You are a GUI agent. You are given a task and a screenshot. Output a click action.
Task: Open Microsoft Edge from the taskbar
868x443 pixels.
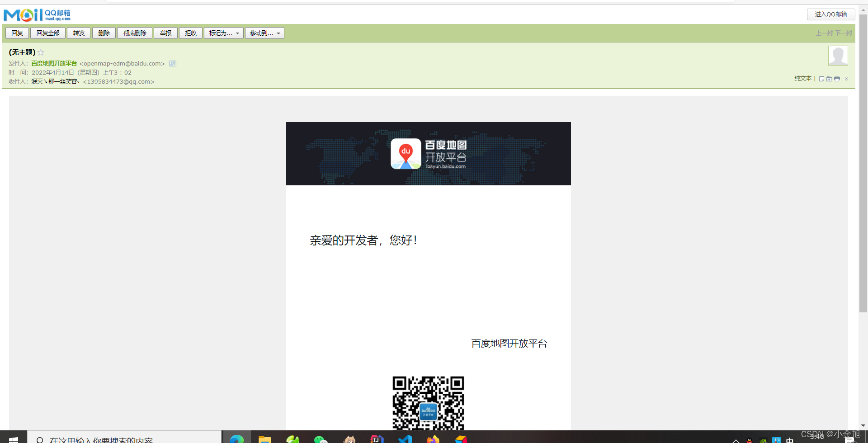pyautogui.click(x=237, y=438)
